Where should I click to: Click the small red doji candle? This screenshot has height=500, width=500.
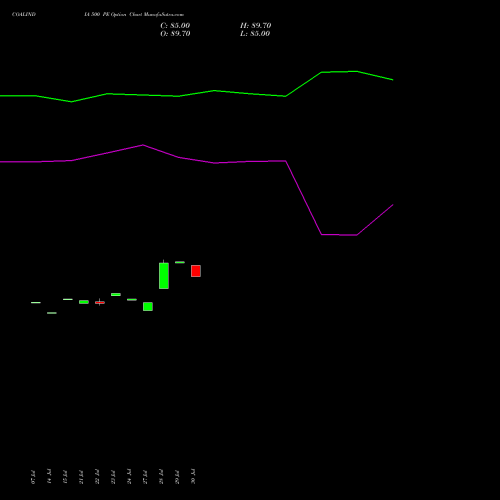tap(100, 302)
